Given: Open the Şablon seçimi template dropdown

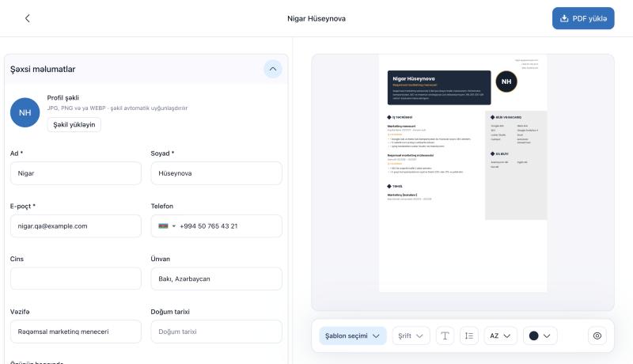Looking at the screenshot, I should tap(352, 336).
